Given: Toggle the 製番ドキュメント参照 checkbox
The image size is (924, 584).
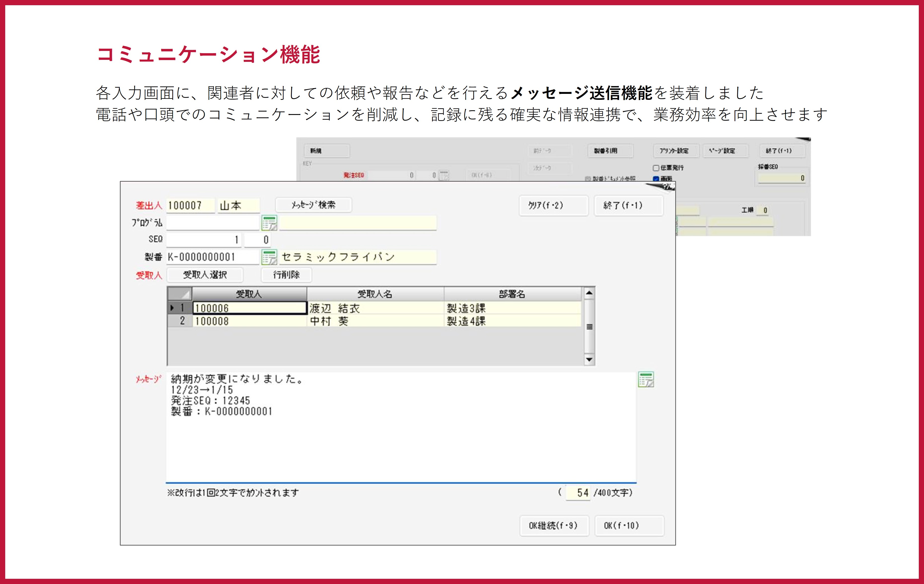Looking at the screenshot, I should [x=588, y=179].
